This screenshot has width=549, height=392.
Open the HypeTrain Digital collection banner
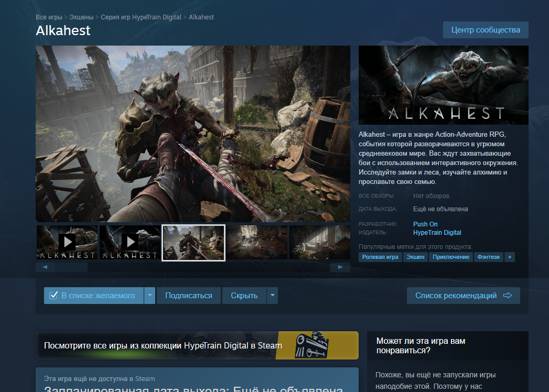[197, 345]
